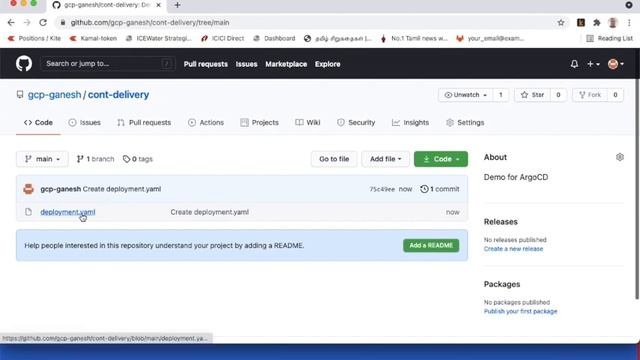
Task: Open Issues in the top navigation
Action: click(247, 64)
